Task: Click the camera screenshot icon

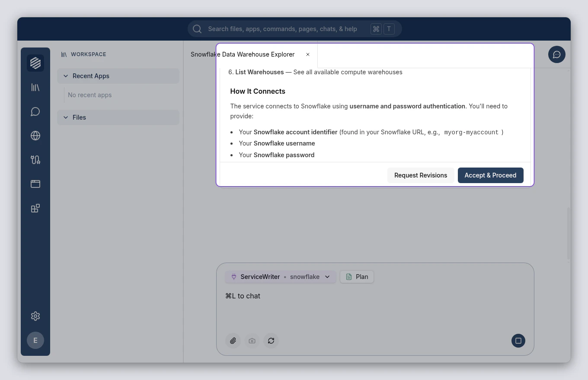Action: (252, 341)
